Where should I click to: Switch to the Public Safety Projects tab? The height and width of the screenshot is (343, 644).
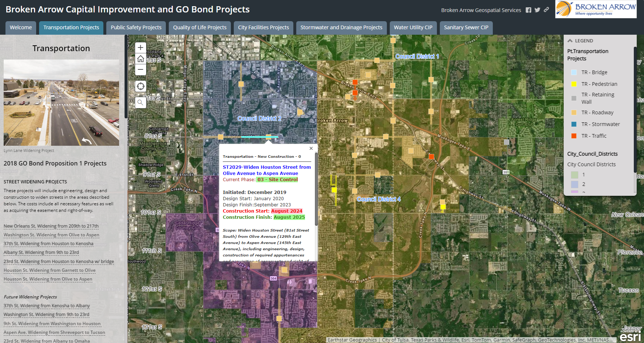(136, 27)
